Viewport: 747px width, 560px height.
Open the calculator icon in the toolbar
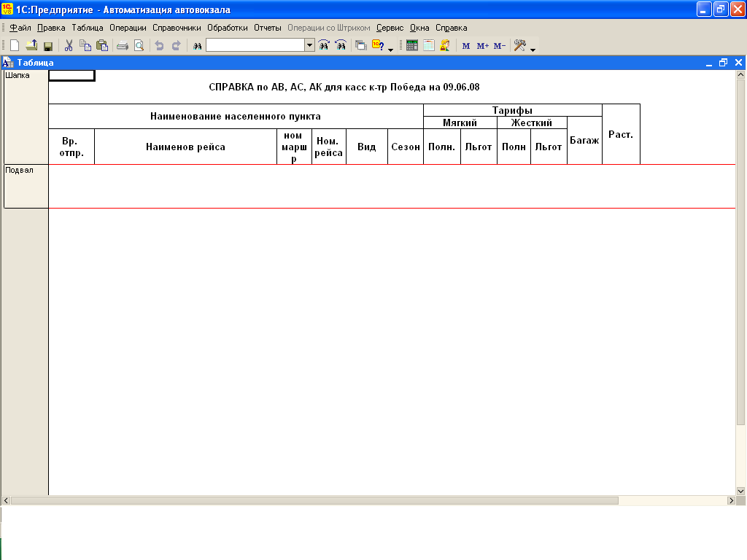pos(412,46)
